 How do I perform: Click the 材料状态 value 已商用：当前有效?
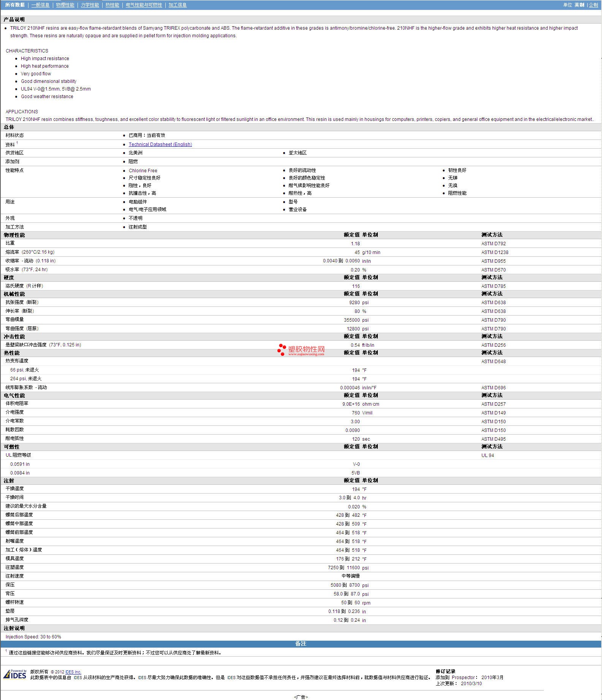tap(147, 135)
